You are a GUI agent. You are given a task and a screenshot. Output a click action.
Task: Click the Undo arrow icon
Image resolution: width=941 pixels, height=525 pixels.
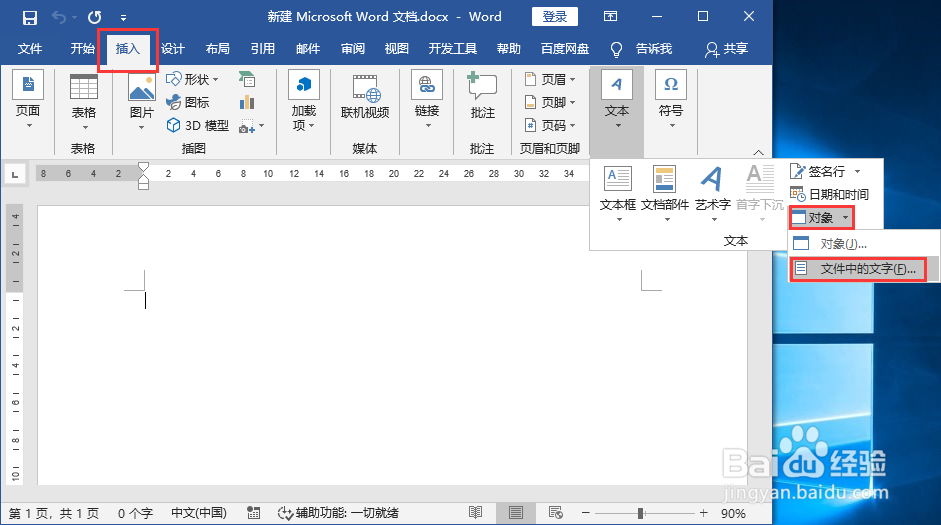[x=59, y=17]
